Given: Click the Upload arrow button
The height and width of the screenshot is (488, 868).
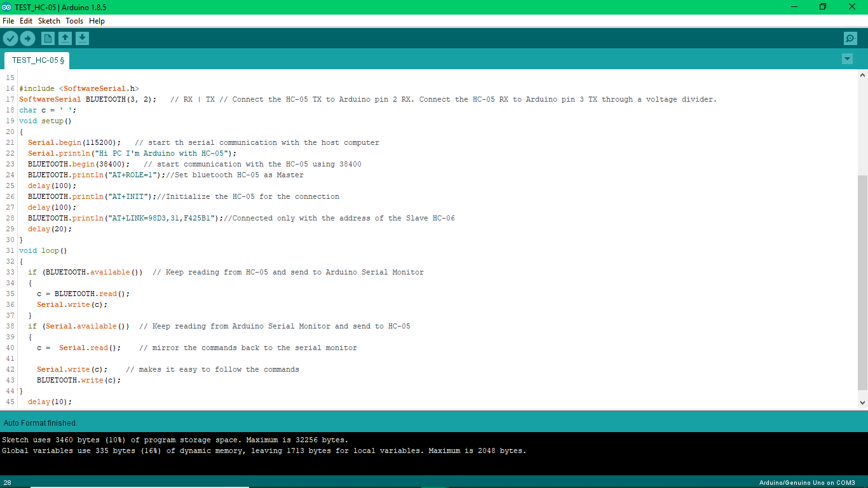Looking at the screenshot, I should coord(27,39).
